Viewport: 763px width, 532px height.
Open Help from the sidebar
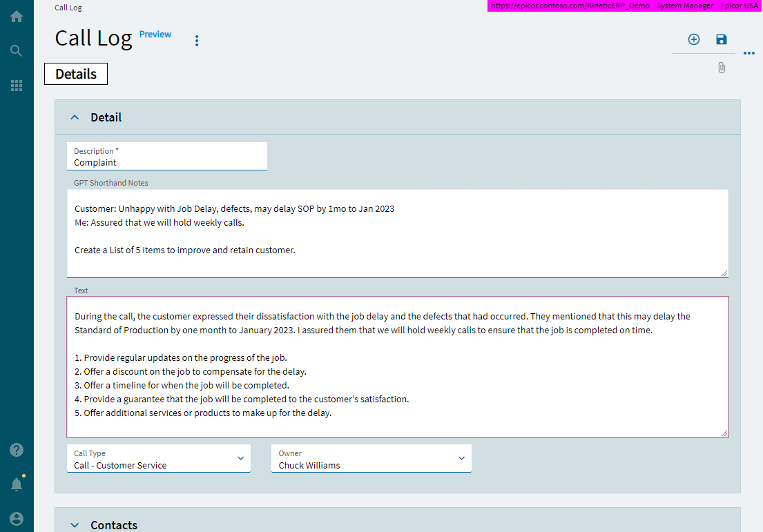(x=16, y=449)
